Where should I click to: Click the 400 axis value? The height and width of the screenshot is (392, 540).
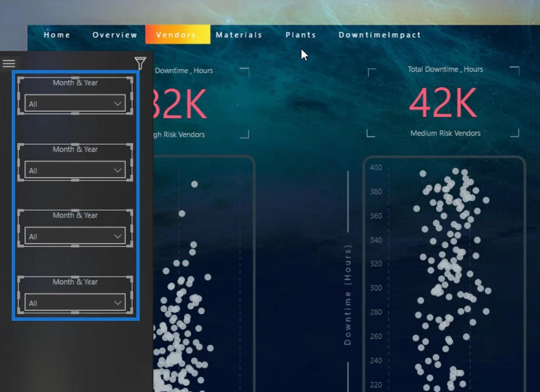pyautogui.click(x=376, y=167)
